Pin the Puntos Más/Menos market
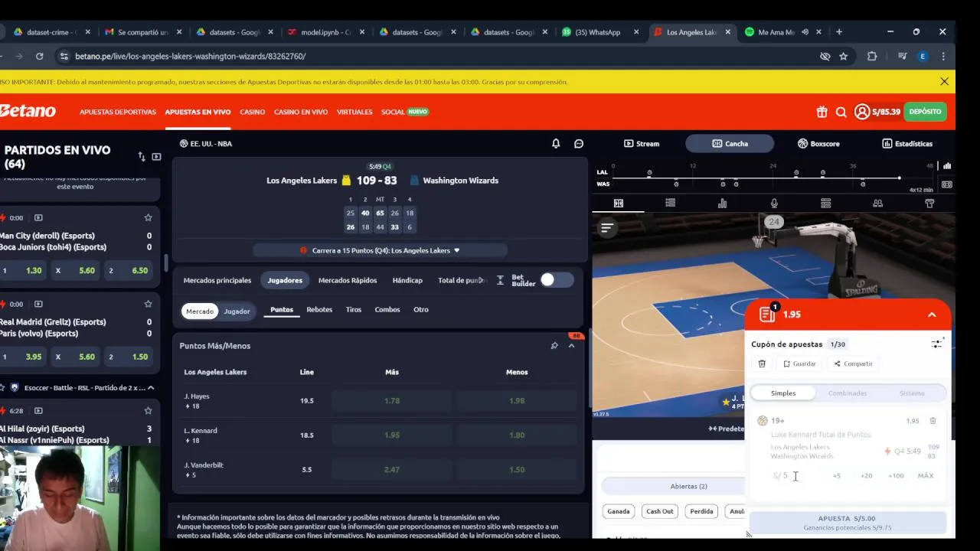The height and width of the screenshot is (551, 980). pyautogui.click(x=554, y=346)
